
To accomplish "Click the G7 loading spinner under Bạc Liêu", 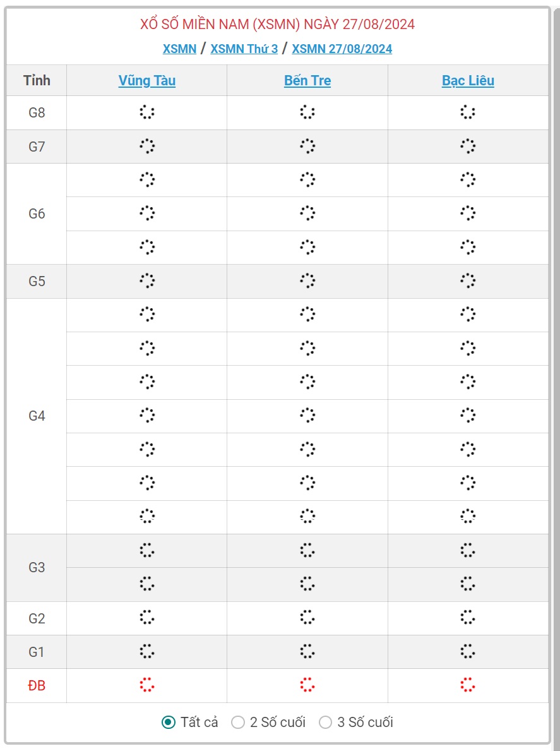I will [468, 147].
